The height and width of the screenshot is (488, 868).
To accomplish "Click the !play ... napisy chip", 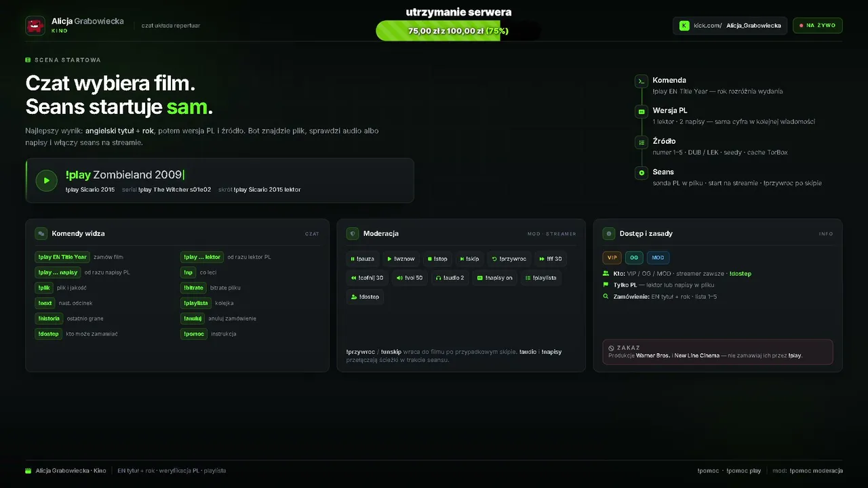I will click(x=58, y=272).
